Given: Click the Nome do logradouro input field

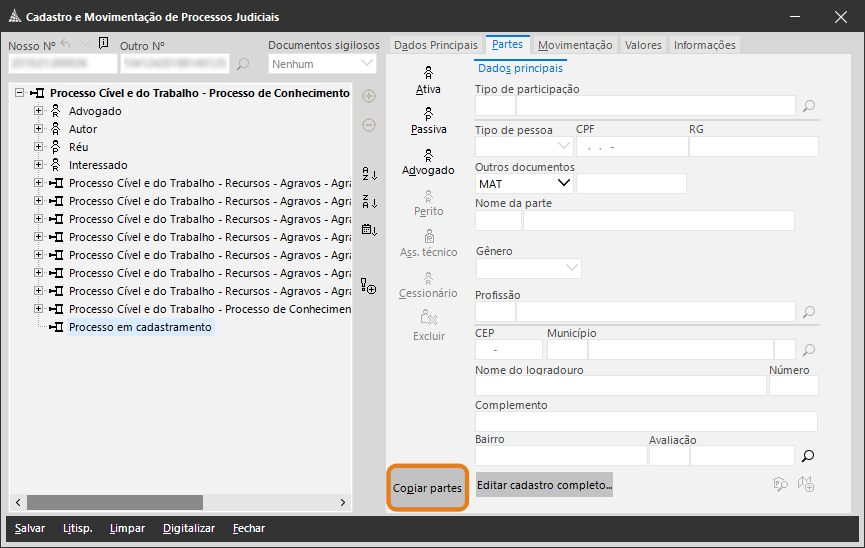Looking at the screenshot, I should (620, 386).
